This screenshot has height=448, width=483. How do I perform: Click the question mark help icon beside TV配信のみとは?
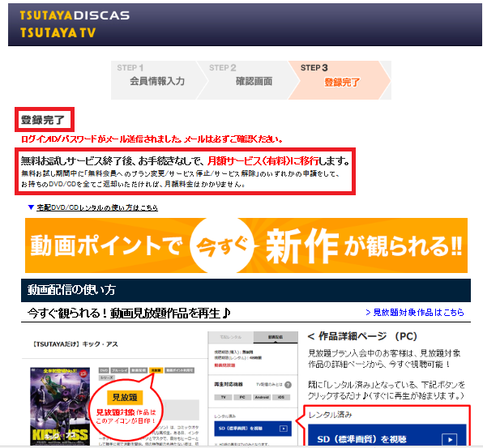pos(288,385)
